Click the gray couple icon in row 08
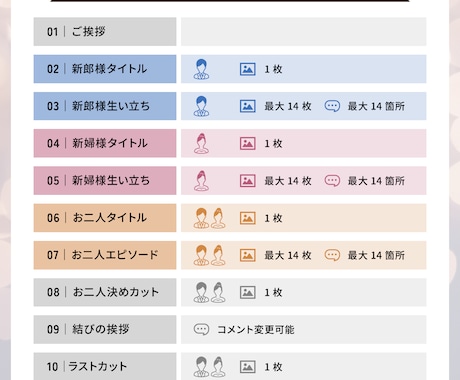This screenshot has width=460, height=380. (209, 292)
